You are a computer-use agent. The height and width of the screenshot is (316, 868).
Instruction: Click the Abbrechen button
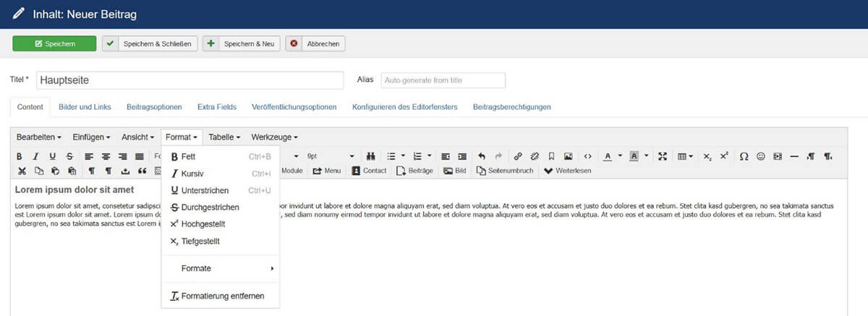pyautogui.click(x=315, y=44)
